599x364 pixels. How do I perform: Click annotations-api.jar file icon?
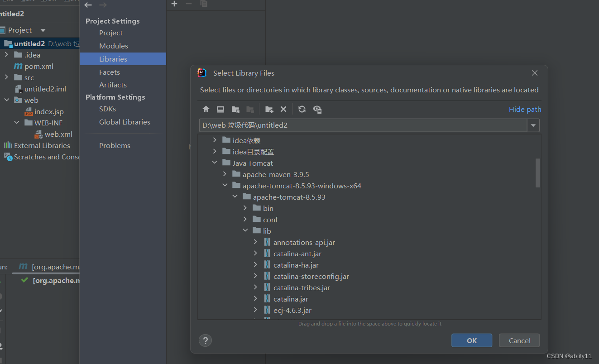pos(267,242)
